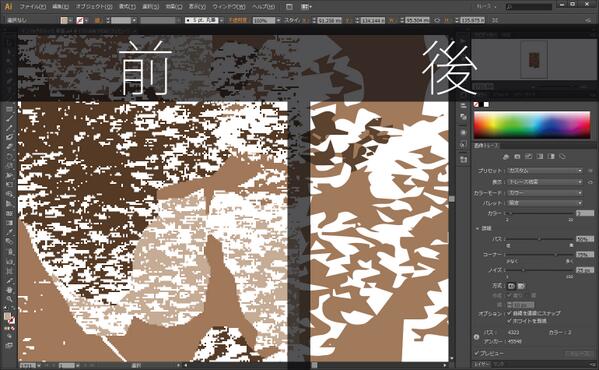Image resolution: width=599 pixels, height=370 pixels.
Task: Open the preset management menu icon
Action: coord(591,171)
